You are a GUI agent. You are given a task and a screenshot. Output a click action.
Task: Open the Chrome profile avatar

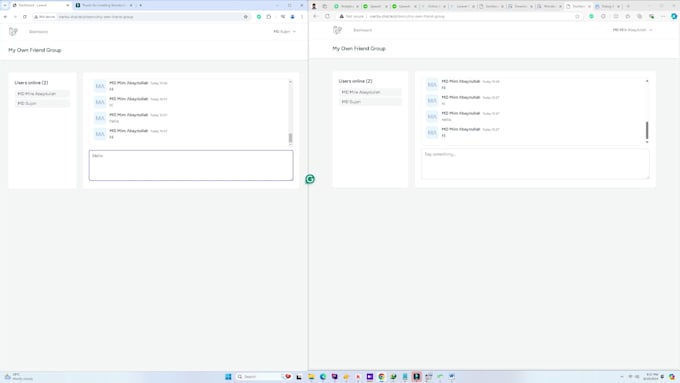292,17
